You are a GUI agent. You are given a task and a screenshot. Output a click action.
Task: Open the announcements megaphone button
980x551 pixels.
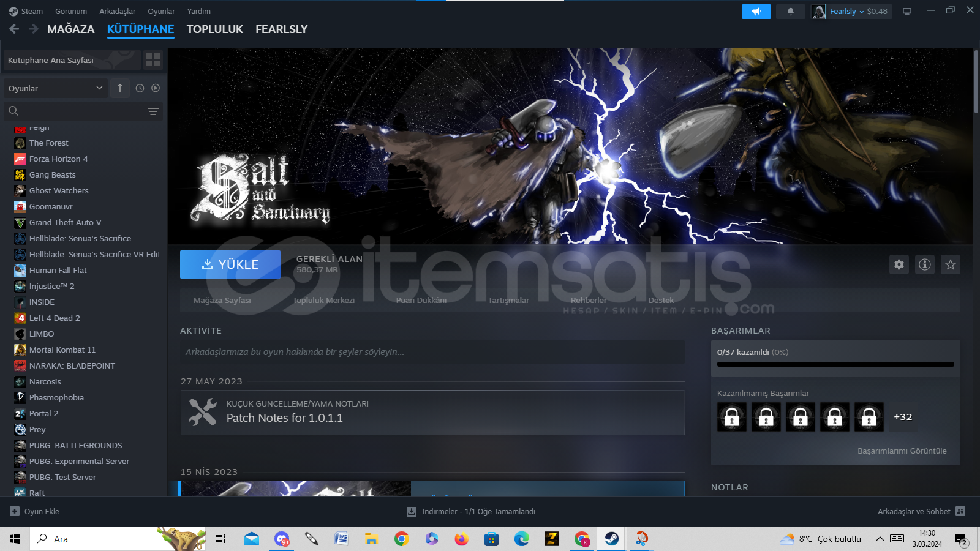[x=756, y=12]
